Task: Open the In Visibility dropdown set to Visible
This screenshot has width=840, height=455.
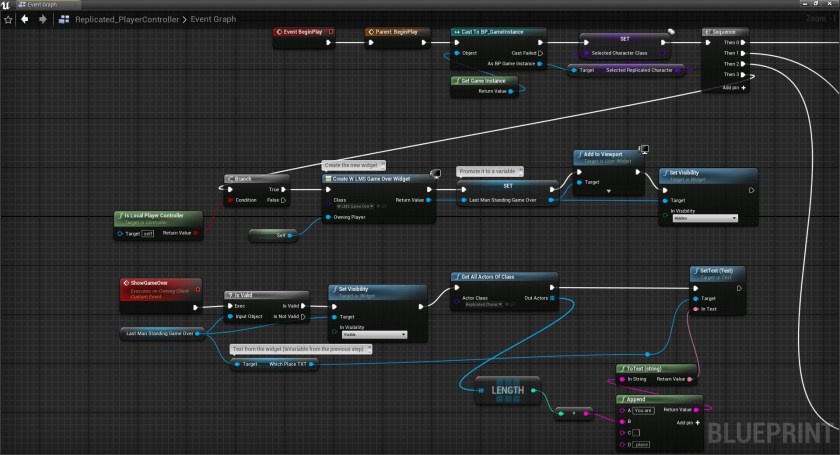Action: (373, 334)
